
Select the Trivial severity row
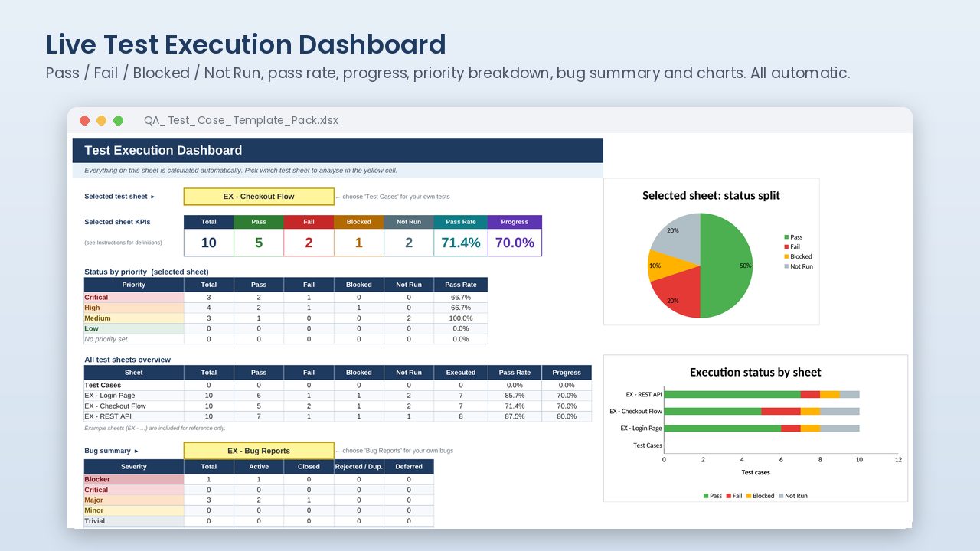[259, 521]
